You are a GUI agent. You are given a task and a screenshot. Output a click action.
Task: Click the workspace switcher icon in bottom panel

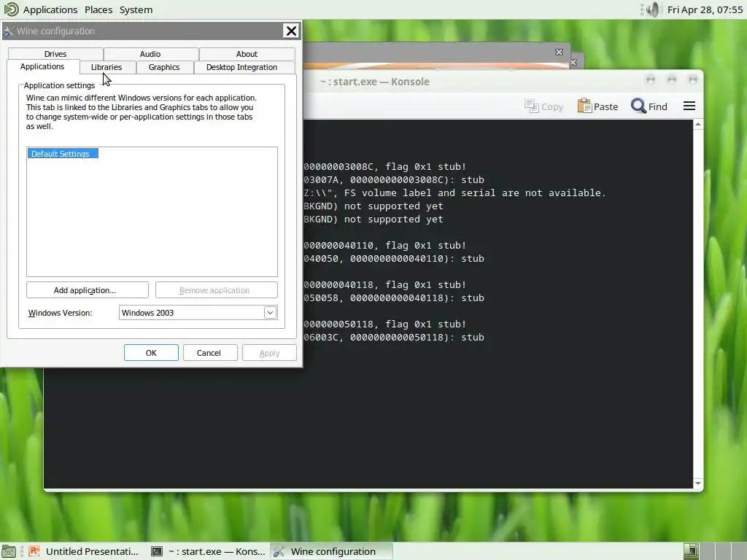pyautogui.click(x=691, y=551)
